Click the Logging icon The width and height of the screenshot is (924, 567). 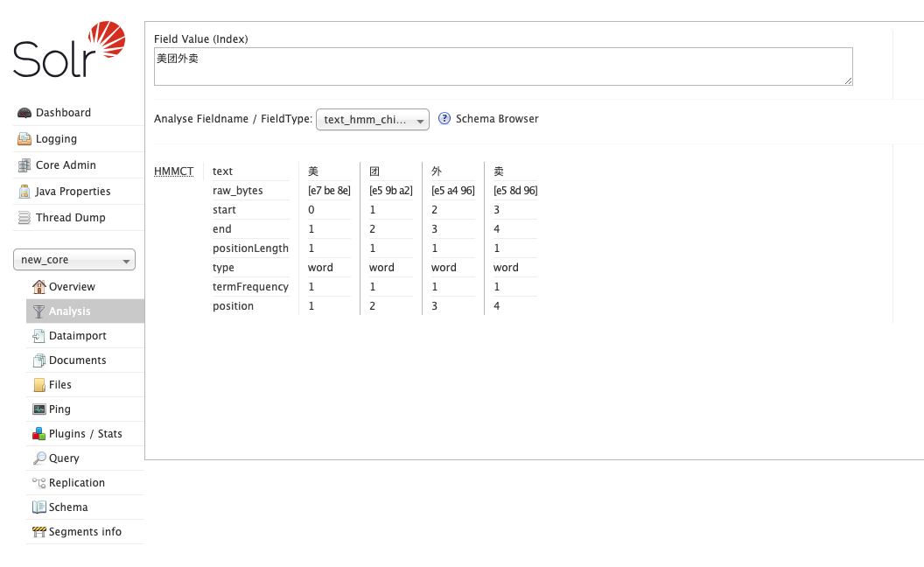pyautogui.click(x=24, y=138)
